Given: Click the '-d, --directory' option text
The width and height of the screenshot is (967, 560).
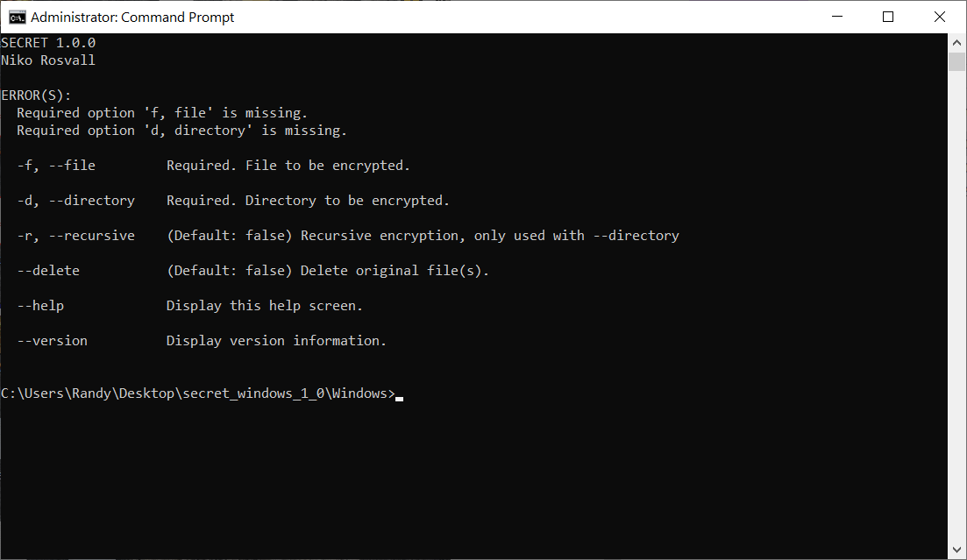Looking at the screenshot, I should point(76,201).
